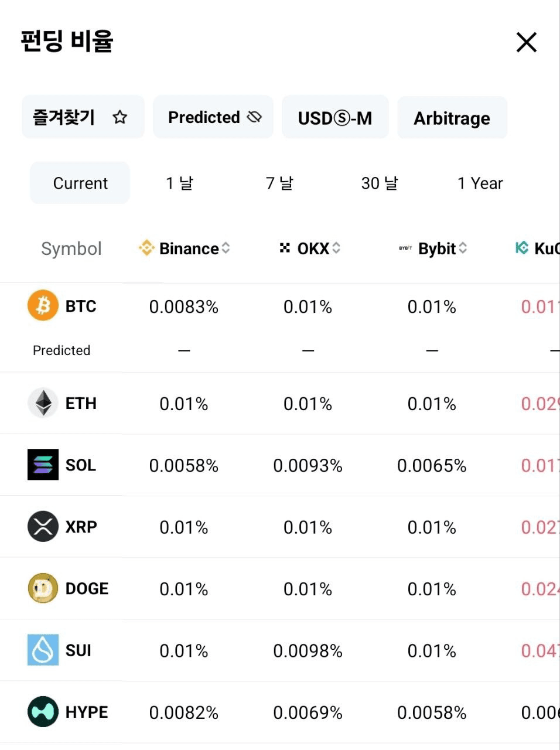
Task: Click the SUI droplet icon
Action: (43, 650)
